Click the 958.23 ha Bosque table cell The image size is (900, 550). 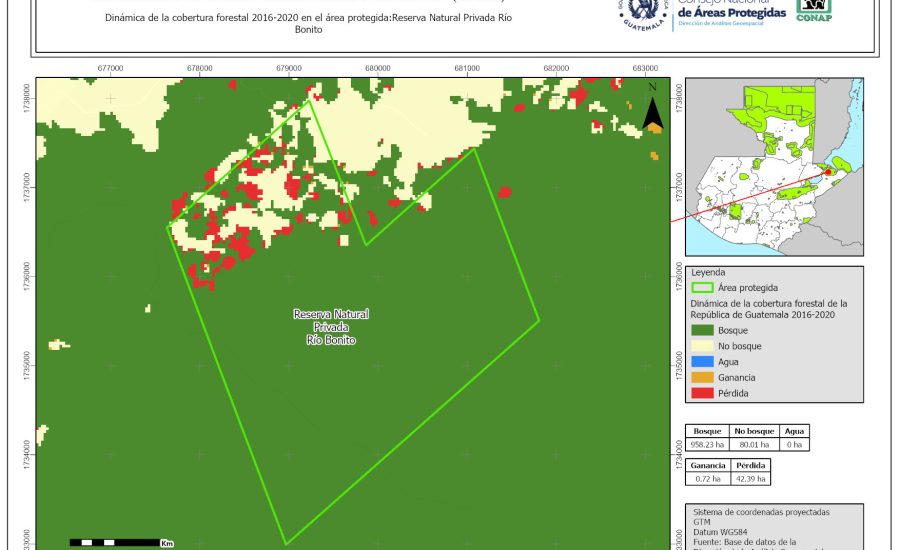709,443
